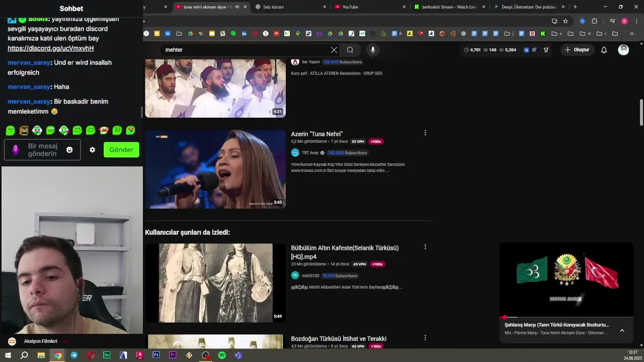Open Ser Yapım channel avatar
644x362 pixels.
pos(295,62)
